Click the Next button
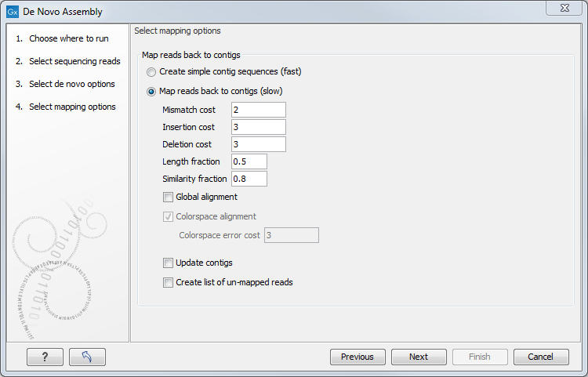588x377 pixels. 419,357
